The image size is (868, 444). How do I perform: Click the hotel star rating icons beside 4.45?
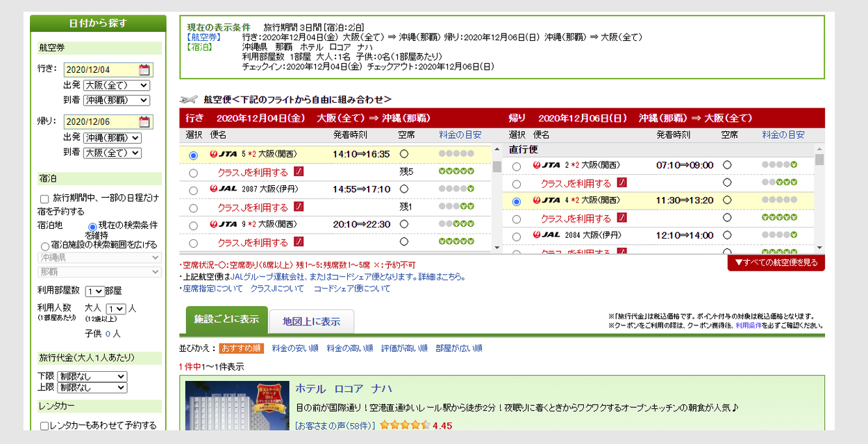(405, 425)
